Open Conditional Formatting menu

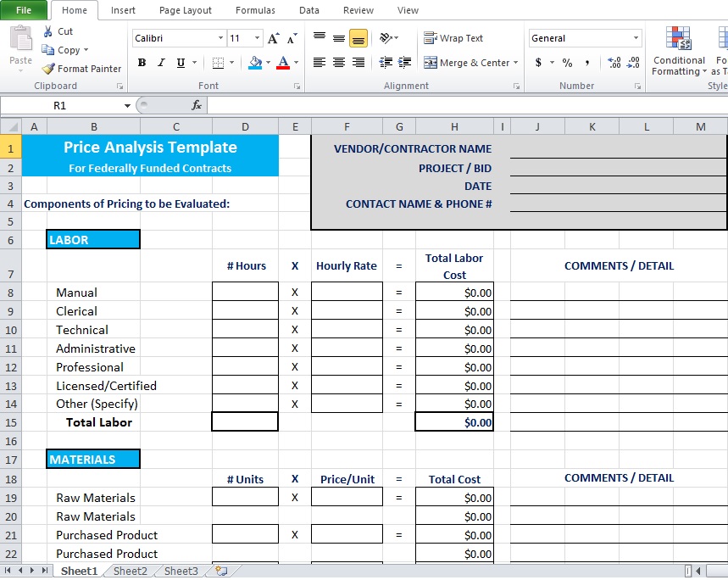[679, 51]
